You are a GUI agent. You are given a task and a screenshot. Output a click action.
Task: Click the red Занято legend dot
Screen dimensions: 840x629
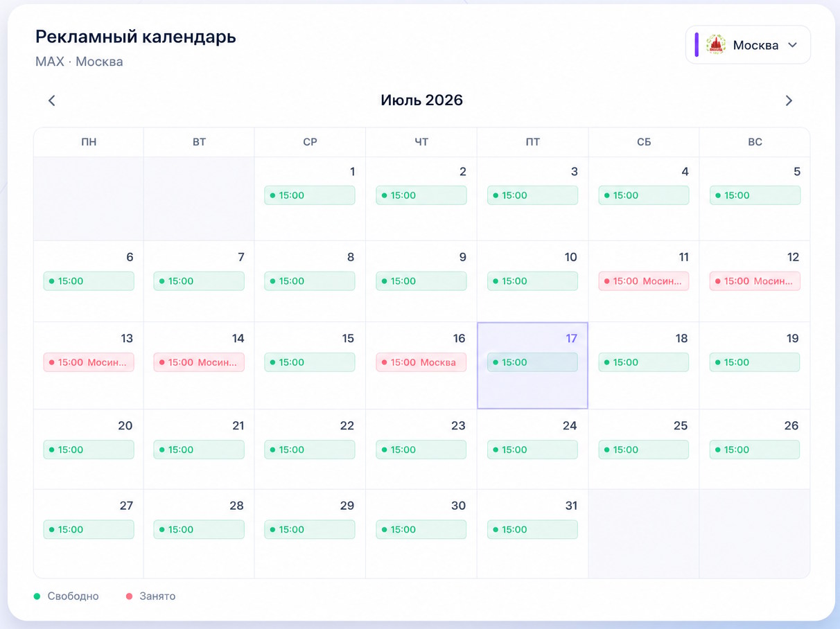(x=129, y=596)
